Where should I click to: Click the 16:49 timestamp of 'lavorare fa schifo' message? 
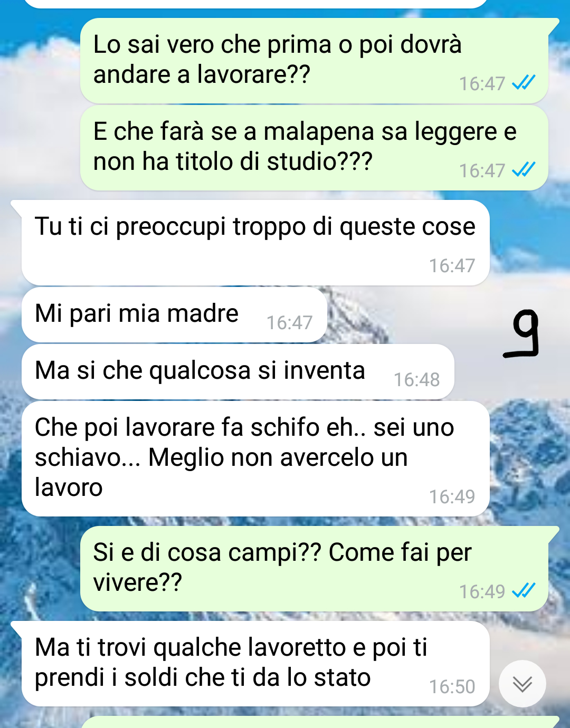[452, 496]
